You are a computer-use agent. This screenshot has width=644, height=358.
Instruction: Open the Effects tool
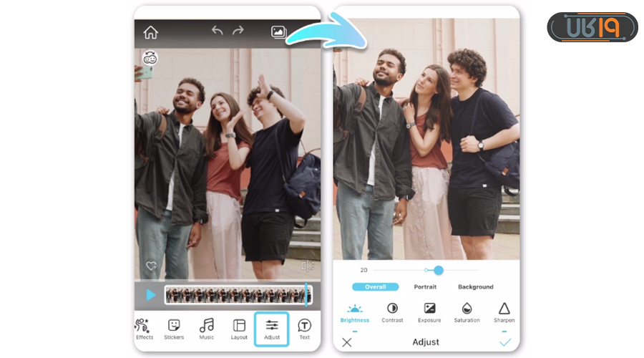144,329
